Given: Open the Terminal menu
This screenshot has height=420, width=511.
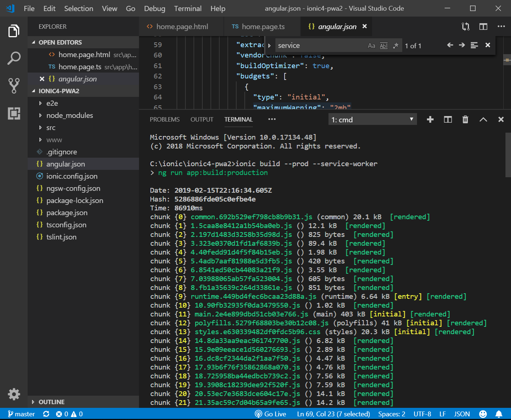Looking at the screenshot, I should pos(188,8).
